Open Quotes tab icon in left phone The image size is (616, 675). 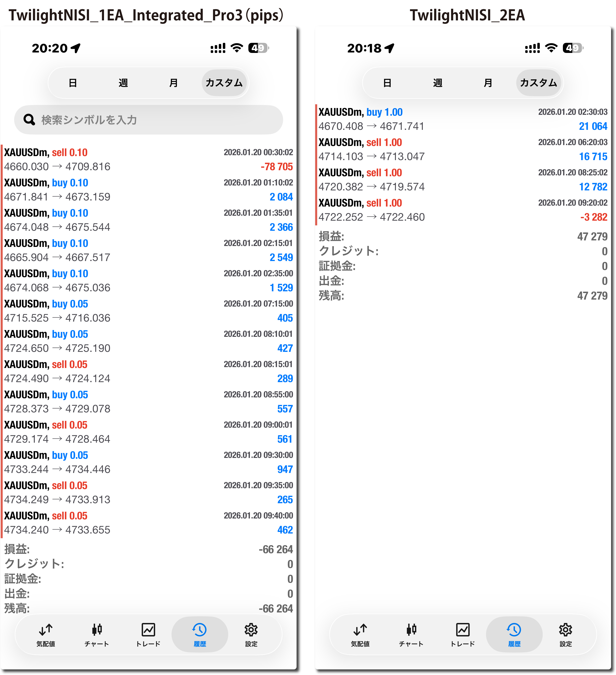(x=46, y=630)
